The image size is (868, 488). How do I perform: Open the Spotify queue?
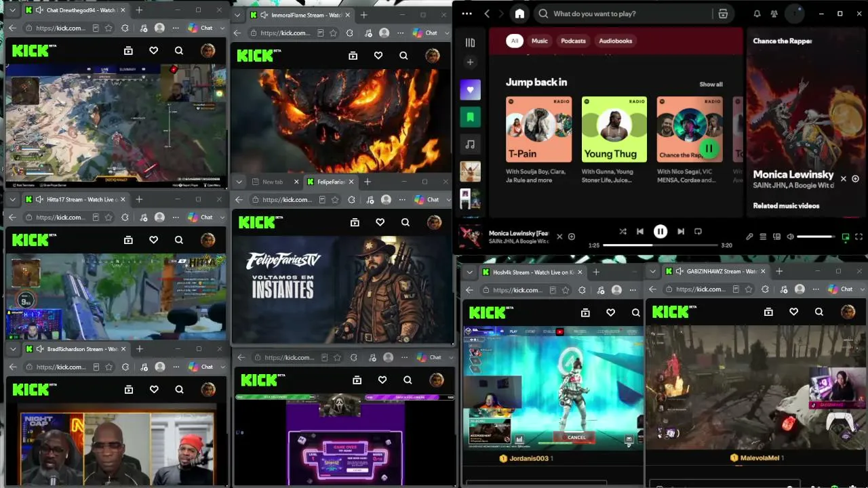pos(763,237)
